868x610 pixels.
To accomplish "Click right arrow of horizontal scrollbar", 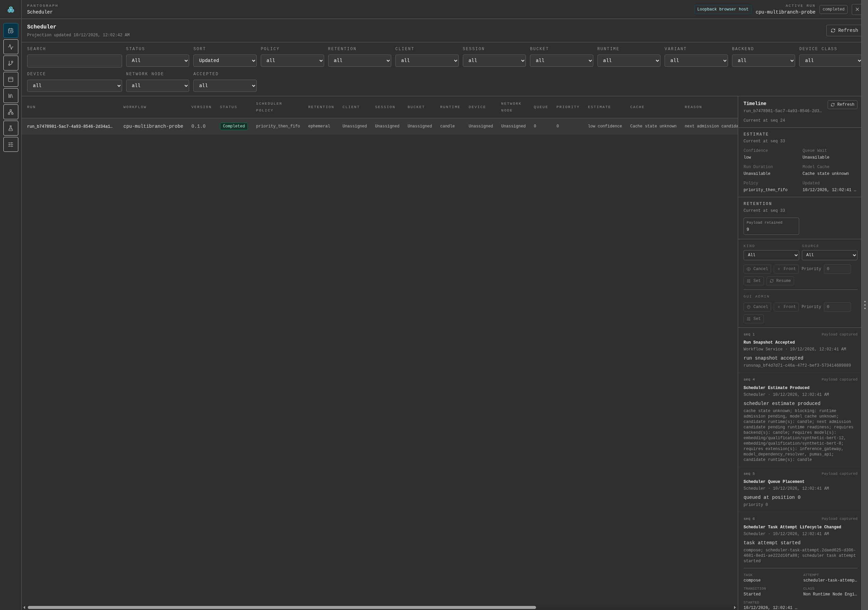I will (x=734, y=607).
